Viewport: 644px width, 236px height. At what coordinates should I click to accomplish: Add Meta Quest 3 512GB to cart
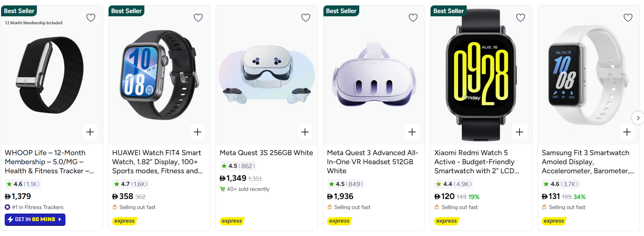coord(412,132)
